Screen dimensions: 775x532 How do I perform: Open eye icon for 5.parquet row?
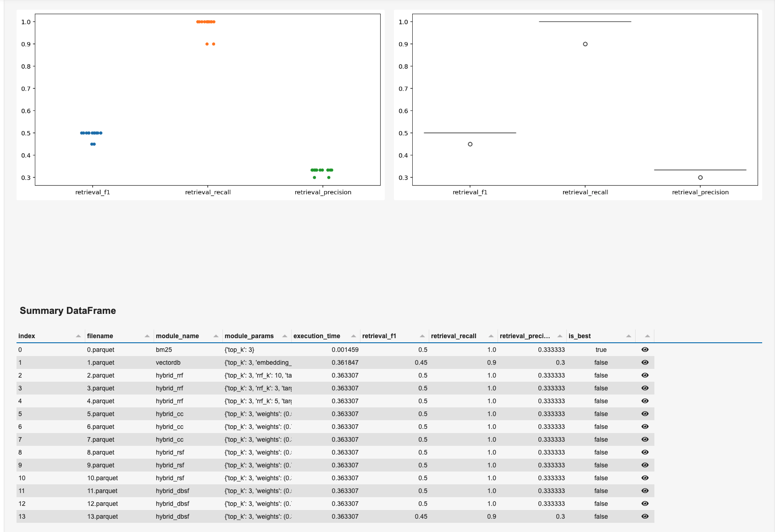tap(645, 414)
